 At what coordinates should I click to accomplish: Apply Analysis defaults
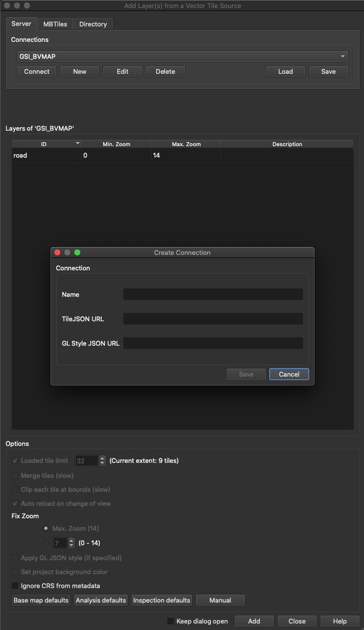click(101, 600)
